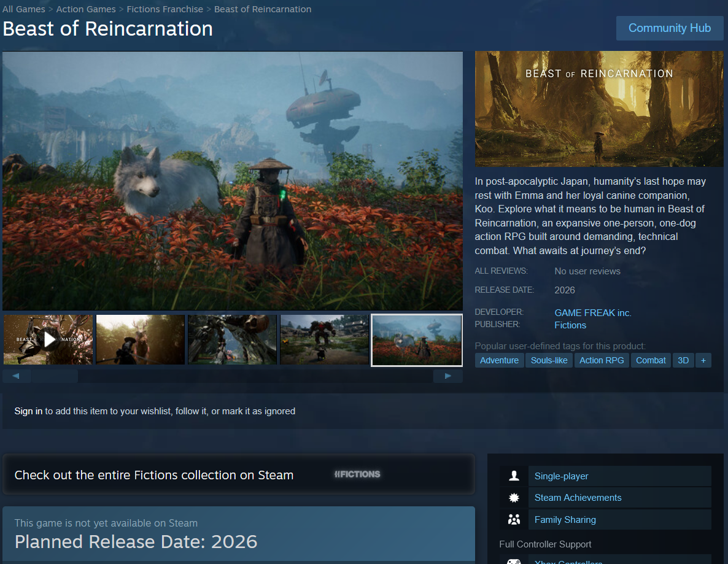
Task: Select the 3D tag
Action: (683, 360)
